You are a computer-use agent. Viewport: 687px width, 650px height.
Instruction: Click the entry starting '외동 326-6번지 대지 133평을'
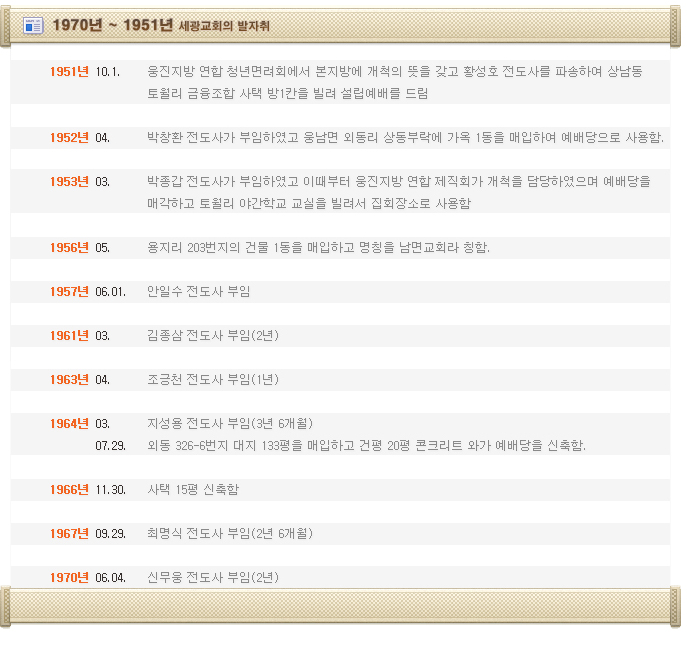pyautogui.click(x=366, y=445)
